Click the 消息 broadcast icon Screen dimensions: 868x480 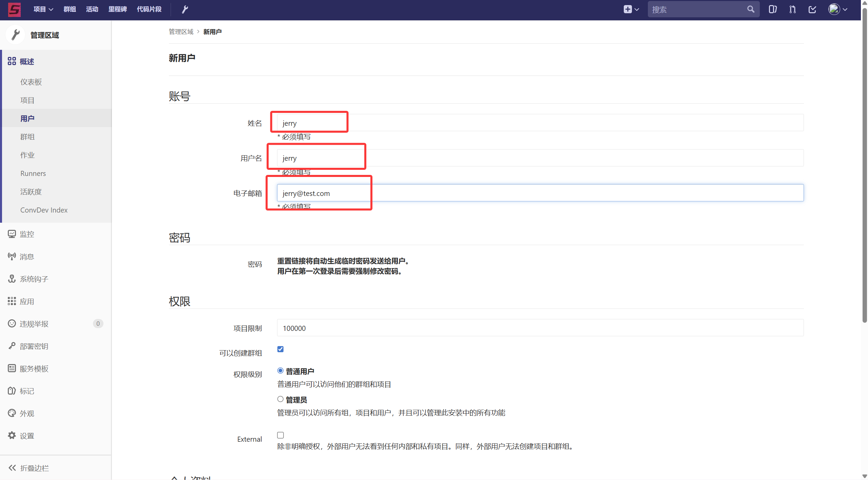click(x=12, y=256)
